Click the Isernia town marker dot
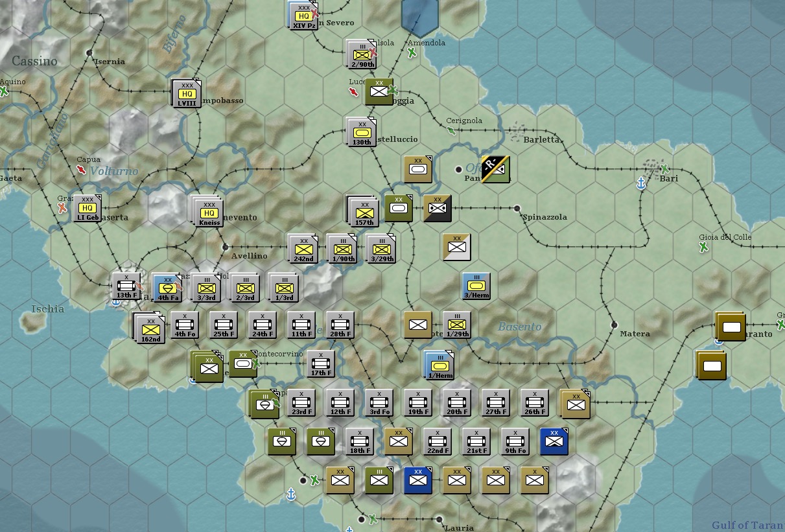Screen dimensions: 785x532 (x=89, y=52)
